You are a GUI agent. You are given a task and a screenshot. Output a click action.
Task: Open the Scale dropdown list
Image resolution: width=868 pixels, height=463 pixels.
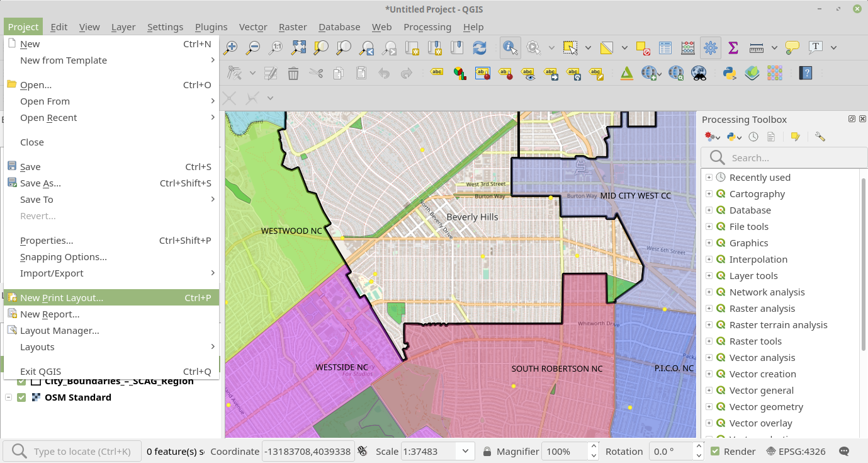coord(466,451)
